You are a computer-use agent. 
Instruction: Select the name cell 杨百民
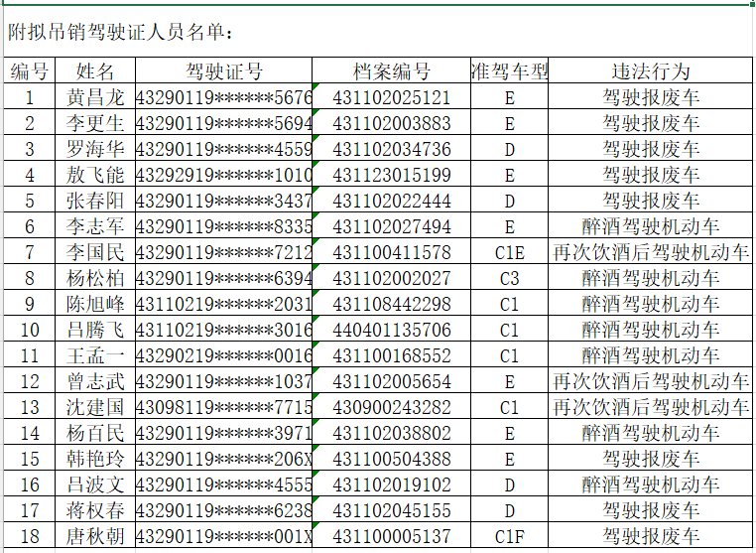click(95, 432)
